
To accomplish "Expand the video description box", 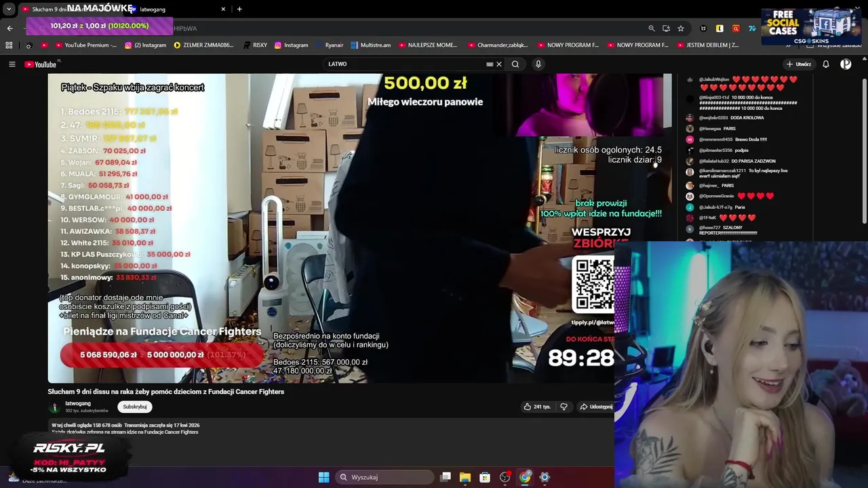I will pyautogui.click(x=330, y=428).
